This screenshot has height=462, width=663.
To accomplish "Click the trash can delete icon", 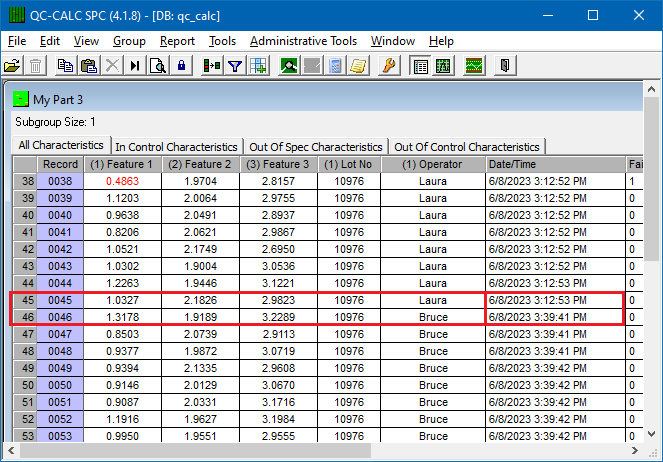I will (36, 66).
